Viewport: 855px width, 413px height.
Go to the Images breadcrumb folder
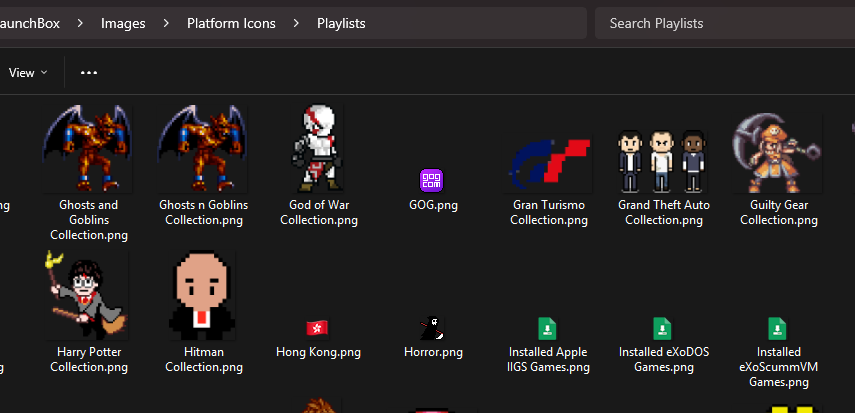pos(123,23)
